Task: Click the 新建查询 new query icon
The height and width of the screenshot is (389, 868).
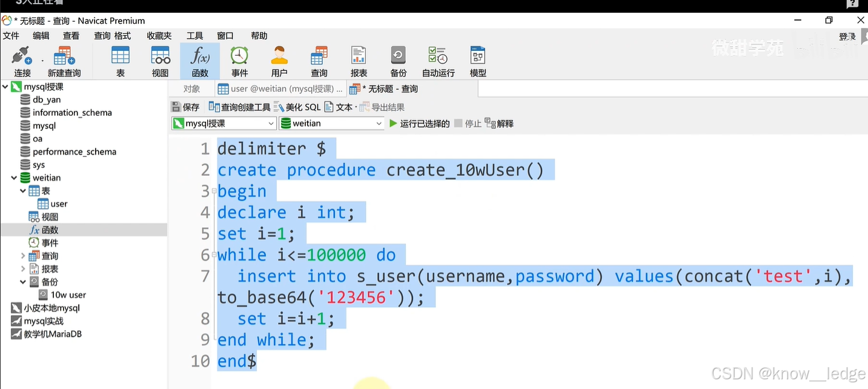Action: tap(64, 61)
